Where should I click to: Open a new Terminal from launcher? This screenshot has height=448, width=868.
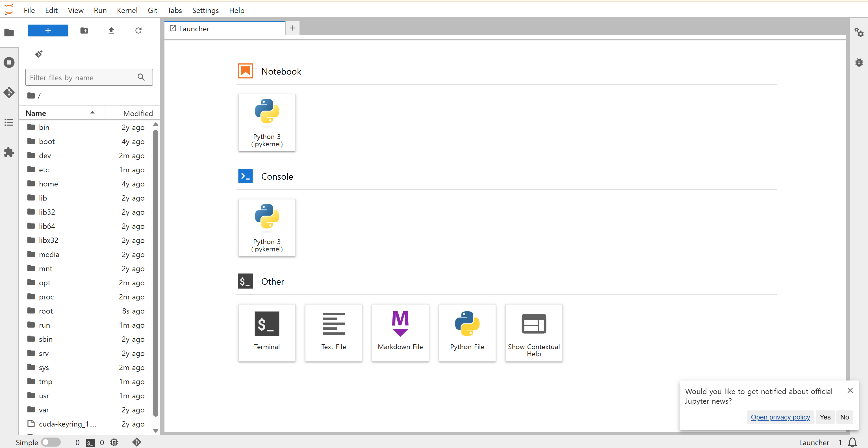tap(267, 333)
